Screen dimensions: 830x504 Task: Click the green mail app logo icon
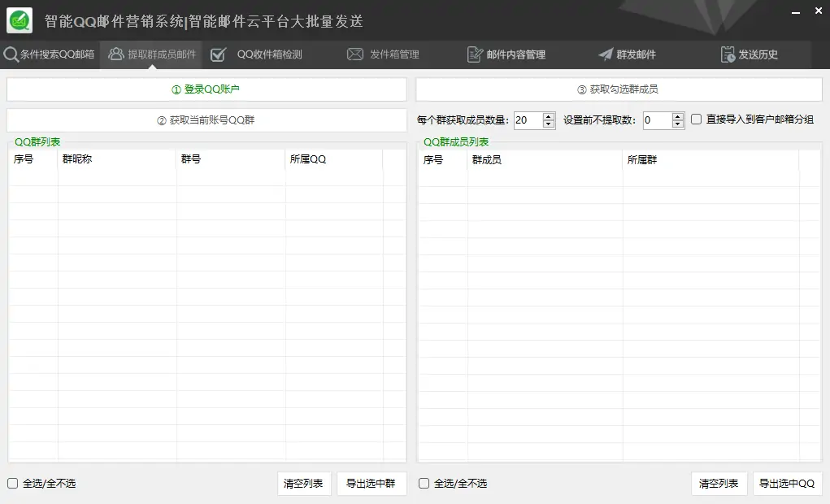tap(20, 20)
